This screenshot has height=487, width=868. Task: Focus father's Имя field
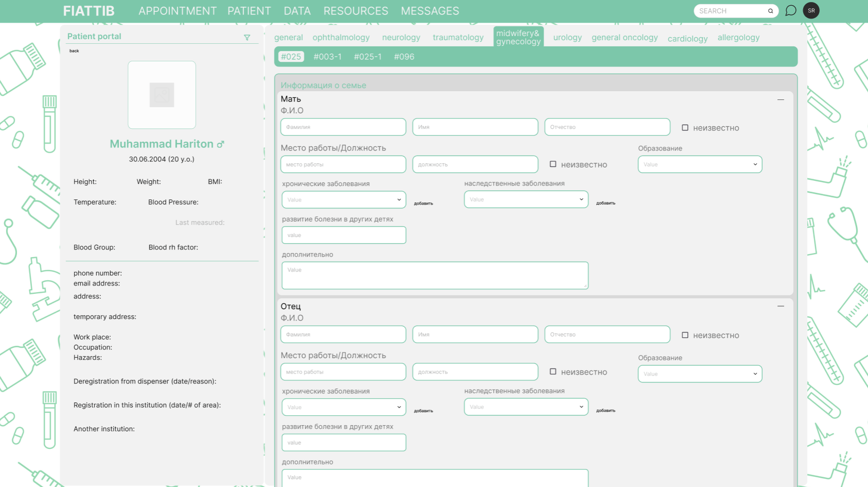pyautogui.click(x=475, y=334)
